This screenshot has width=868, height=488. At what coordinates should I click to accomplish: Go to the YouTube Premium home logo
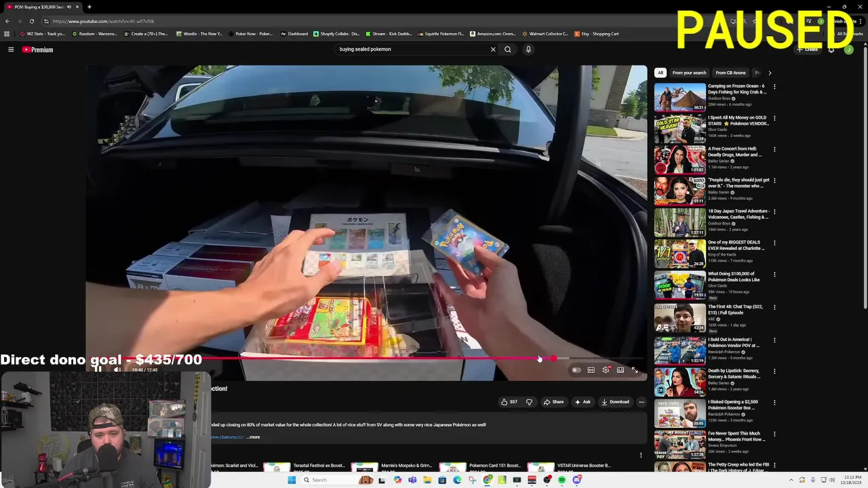point(37,49)
